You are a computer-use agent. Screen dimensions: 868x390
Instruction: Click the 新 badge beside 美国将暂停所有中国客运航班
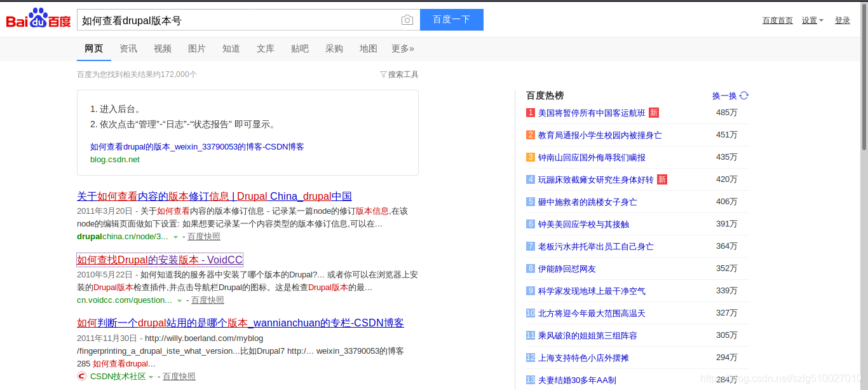(x=654, y=113)
